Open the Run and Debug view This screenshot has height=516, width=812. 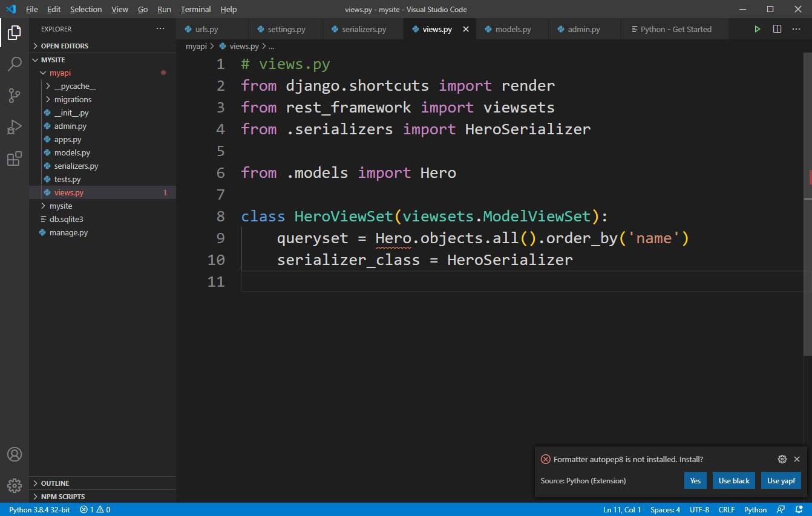pos(15,127)
